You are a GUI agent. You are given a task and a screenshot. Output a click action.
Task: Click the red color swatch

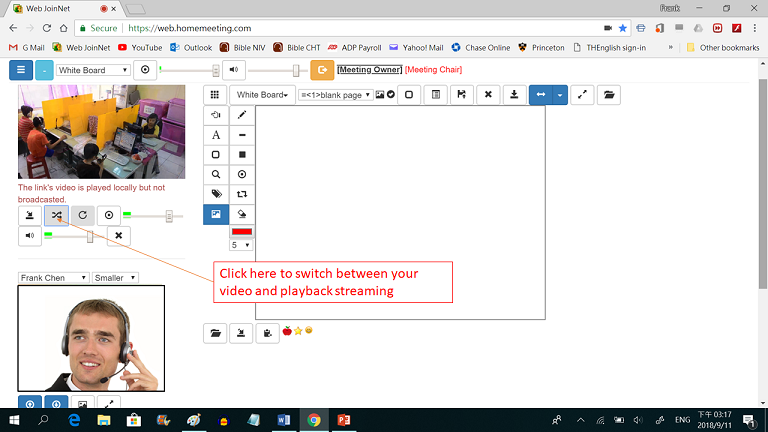point(242,231)
